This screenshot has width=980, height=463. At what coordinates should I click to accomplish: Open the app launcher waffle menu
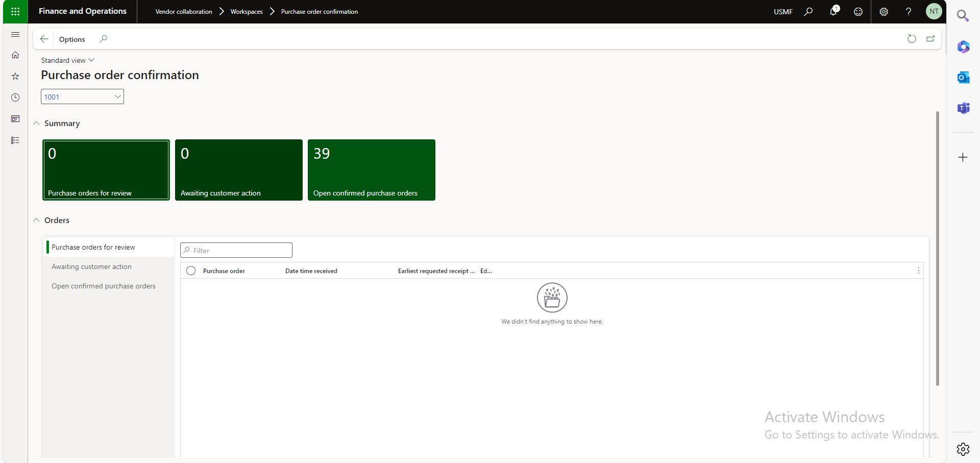[15, 11]
